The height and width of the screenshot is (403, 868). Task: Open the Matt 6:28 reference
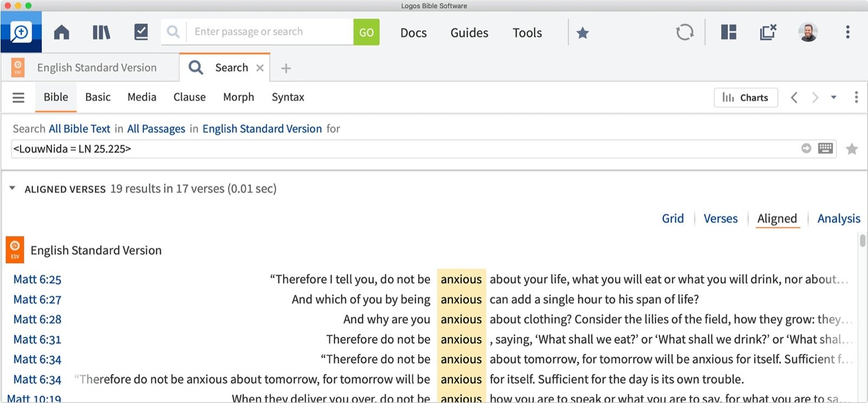click(37, 319)
